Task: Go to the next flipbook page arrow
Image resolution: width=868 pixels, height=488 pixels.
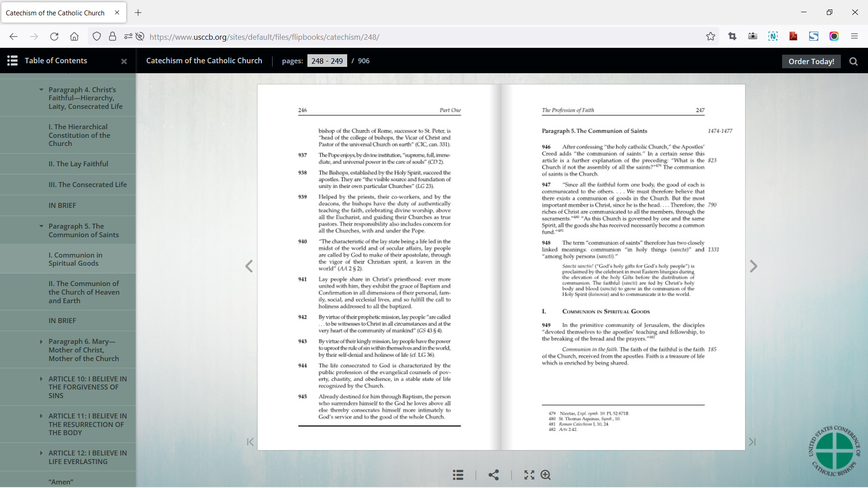Action: coord(753,266)
